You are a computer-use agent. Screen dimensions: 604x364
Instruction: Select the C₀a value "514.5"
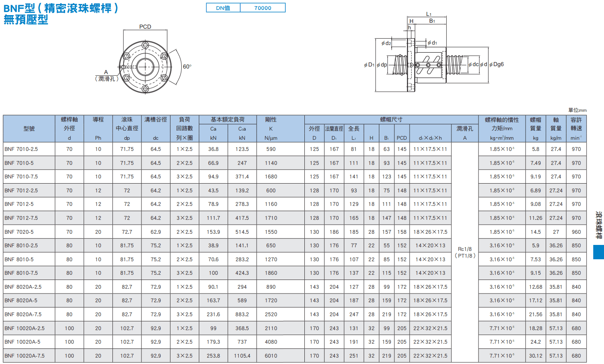[242, 232]
